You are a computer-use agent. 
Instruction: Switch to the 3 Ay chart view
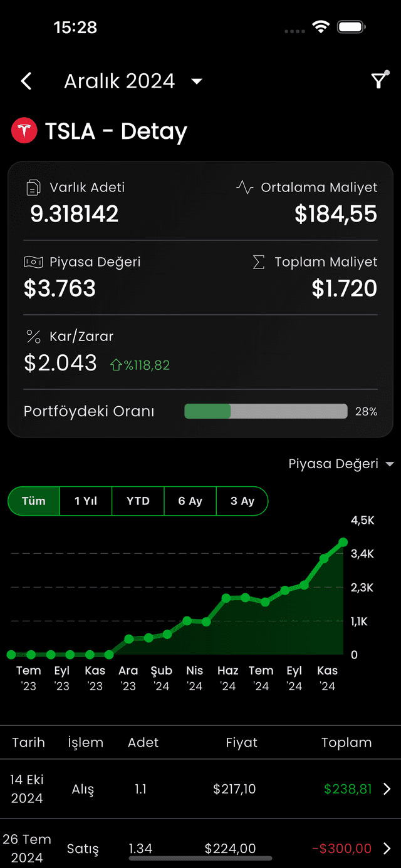pos(242,501)
